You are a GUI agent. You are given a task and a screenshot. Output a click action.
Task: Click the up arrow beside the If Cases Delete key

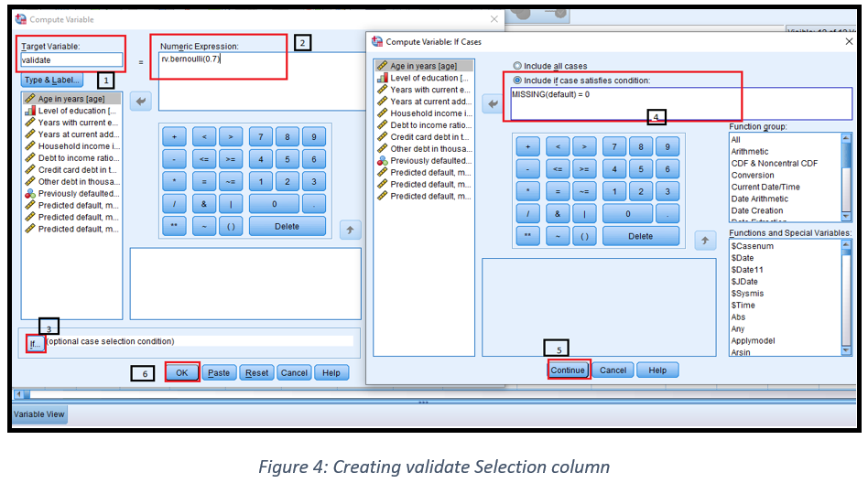tap(703, 241)
